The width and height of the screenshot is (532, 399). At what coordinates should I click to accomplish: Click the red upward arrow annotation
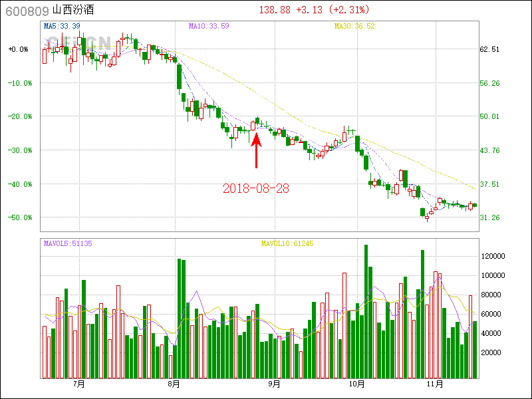pyautogui.click(x=256, y=151)
